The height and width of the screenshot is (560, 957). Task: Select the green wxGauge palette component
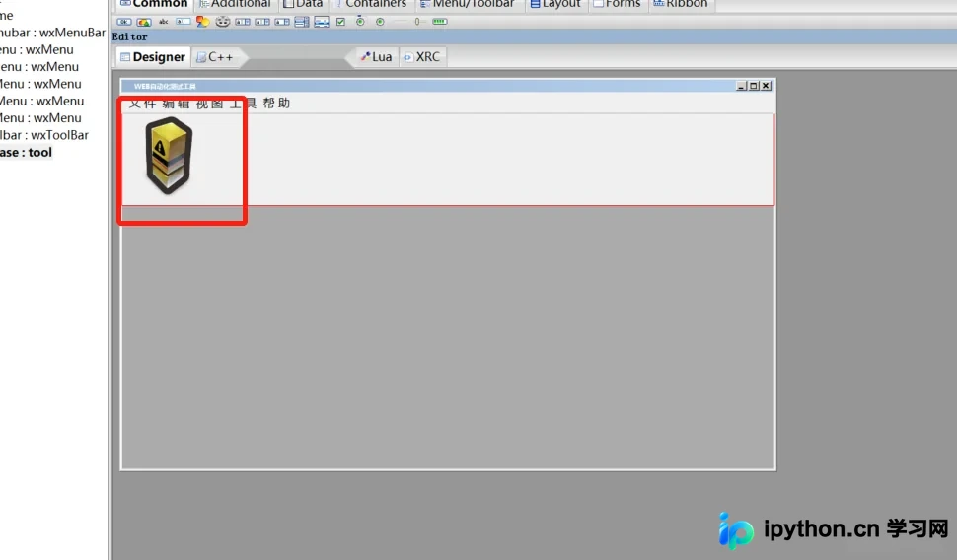[439, 22]
